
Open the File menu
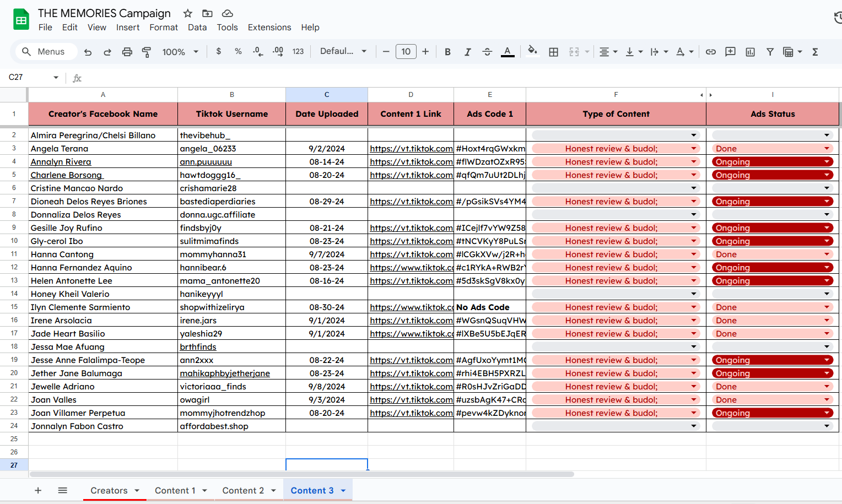tap(45, 28)
